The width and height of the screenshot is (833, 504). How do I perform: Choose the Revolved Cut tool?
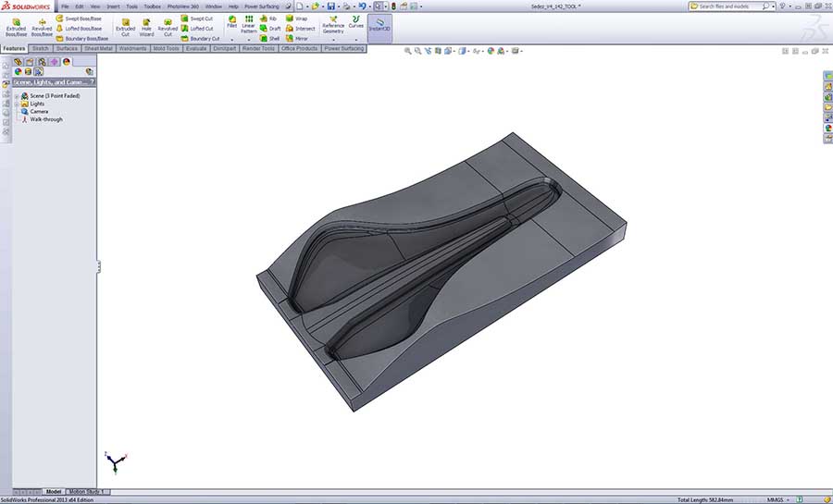(x=168, y=27)
